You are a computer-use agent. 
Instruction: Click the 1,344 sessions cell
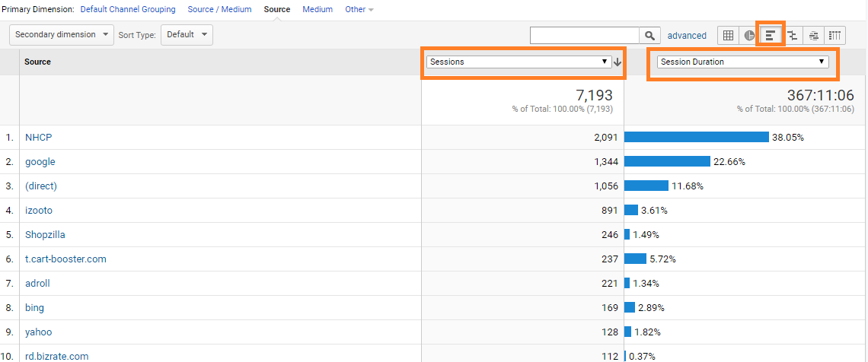(x=605, y=162)
